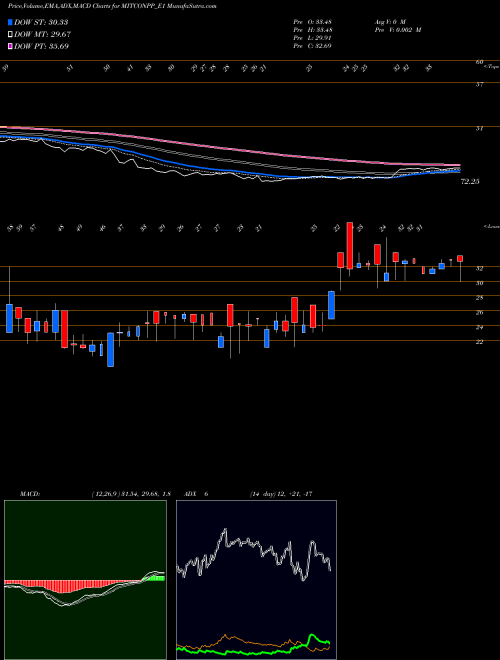Viewport: 500px width, 660px height.
Task: Click the '(14 day) 12, -21, -17' ADX values
Action: 281,494
